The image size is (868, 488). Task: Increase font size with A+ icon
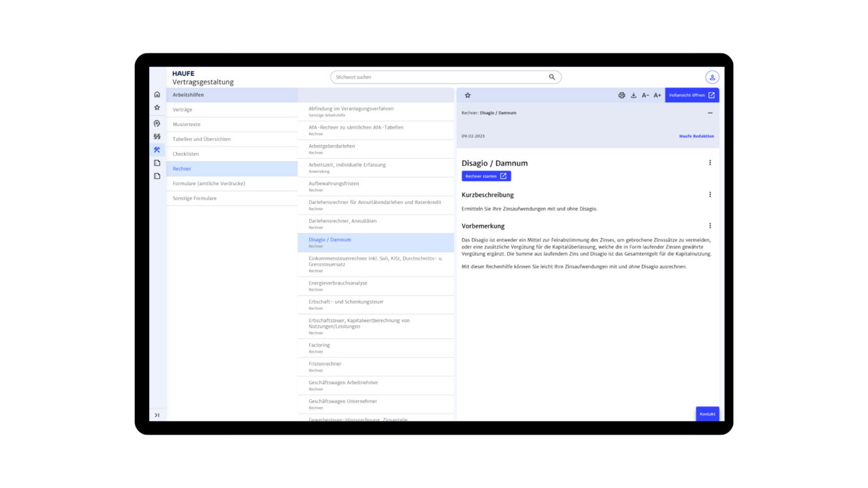click(x=657, y=96)
